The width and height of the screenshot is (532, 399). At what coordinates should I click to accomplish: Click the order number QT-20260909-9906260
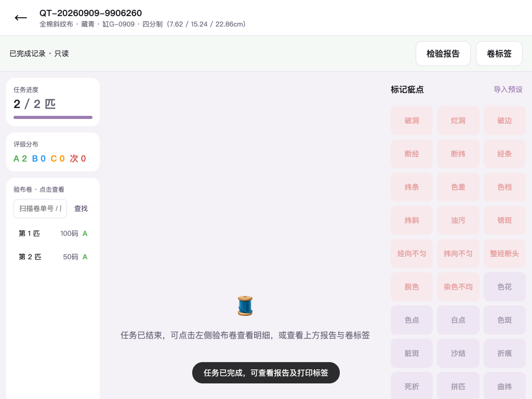point(90,13)
